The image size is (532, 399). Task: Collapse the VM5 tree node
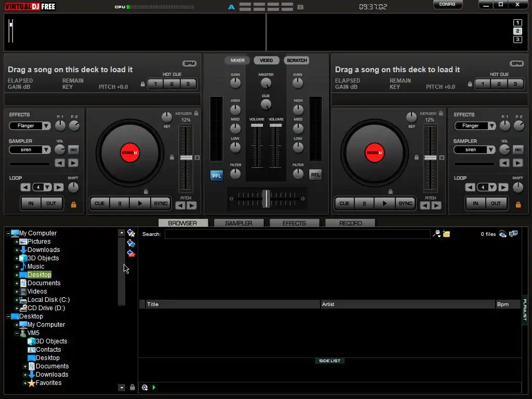coord(17,333)
